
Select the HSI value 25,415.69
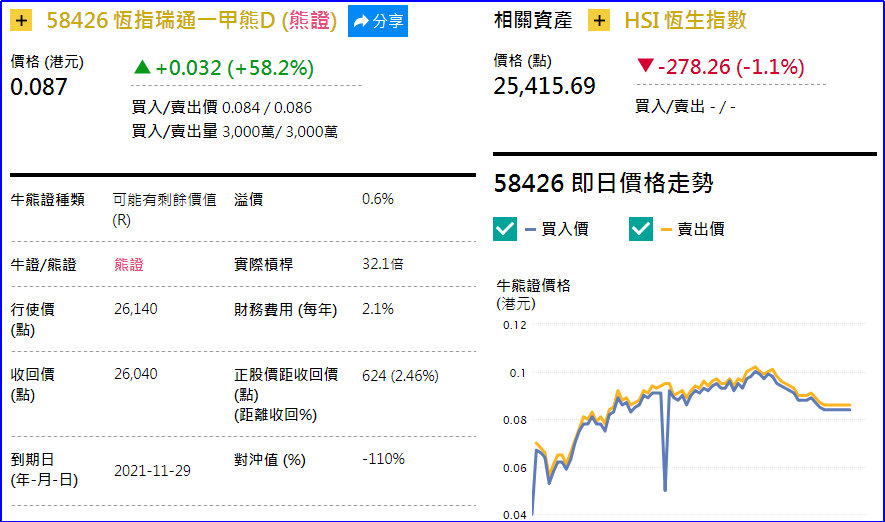pyautogui.click(x=545, y=86)
